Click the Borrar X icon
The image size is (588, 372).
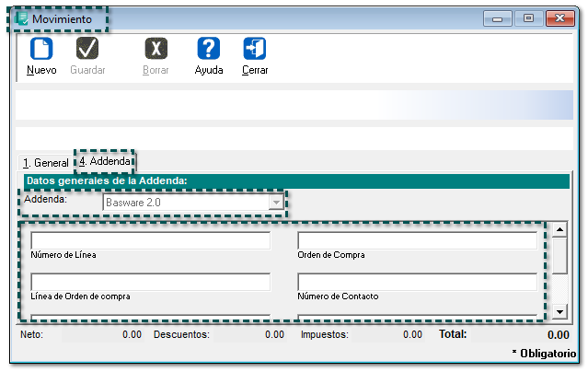pyautogui.click(x=156, y=50)
